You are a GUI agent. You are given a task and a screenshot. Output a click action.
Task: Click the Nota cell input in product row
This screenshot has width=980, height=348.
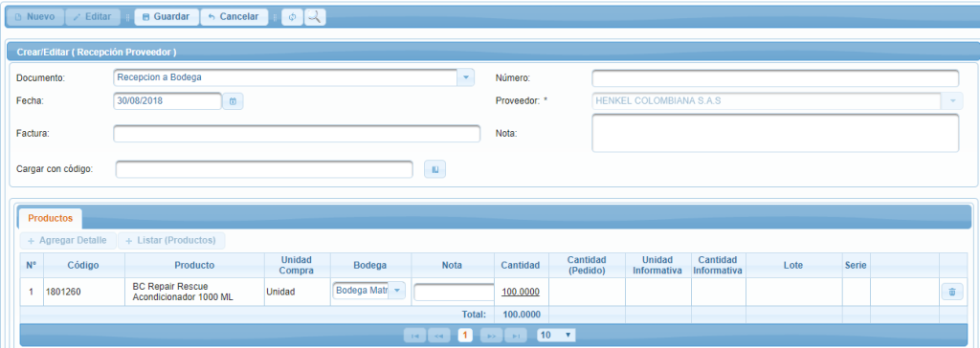click(454, 292)
